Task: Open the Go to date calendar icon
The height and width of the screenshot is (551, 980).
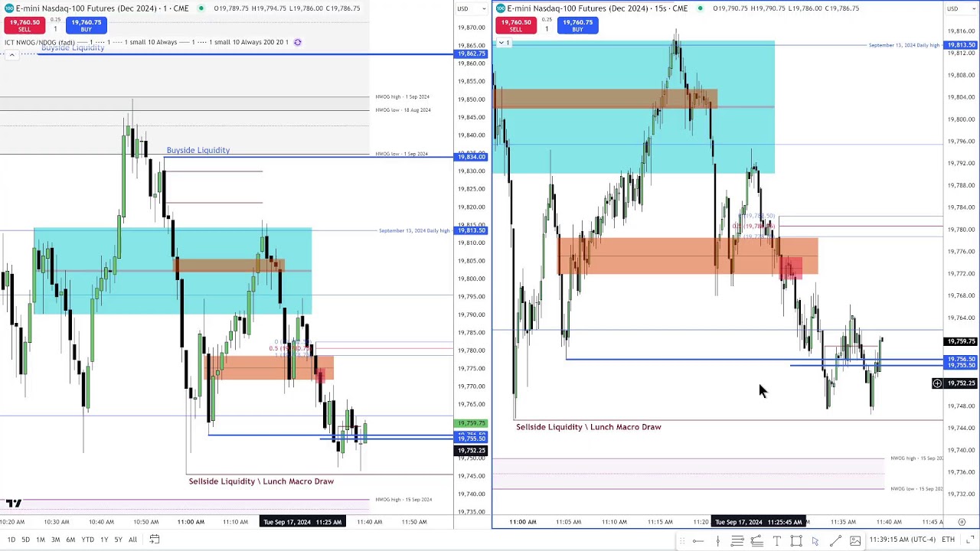Action: pyautogui.click(x=154, y=540)
